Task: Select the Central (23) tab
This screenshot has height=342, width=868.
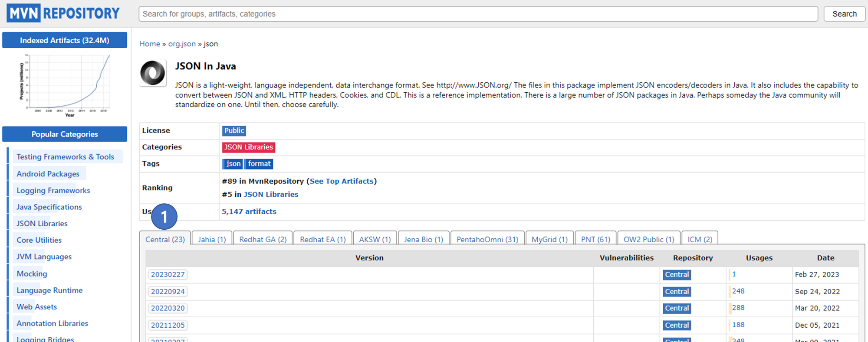Action: coord(165,239)
